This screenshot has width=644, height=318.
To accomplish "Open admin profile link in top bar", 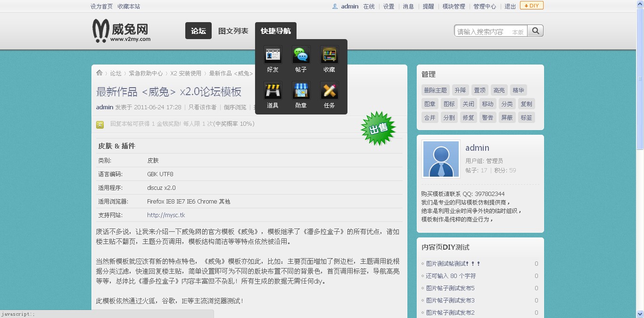I will click(x=350, y=7).
